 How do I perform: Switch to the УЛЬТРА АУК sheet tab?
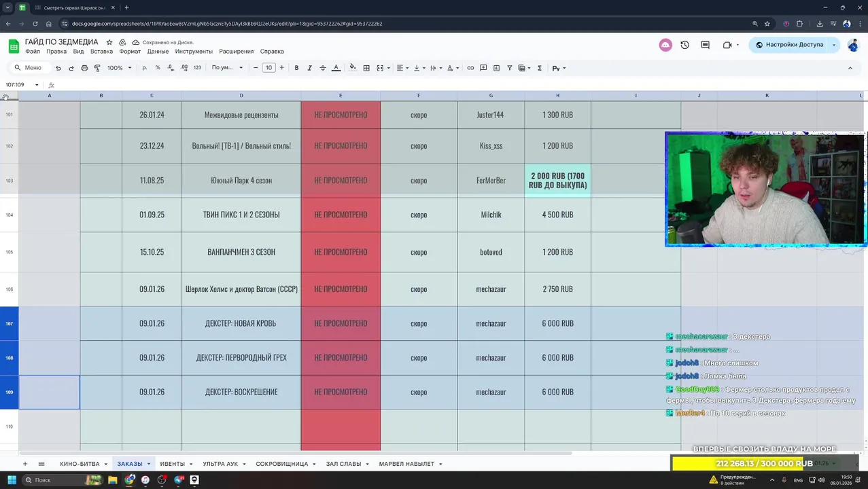point(220,464)
